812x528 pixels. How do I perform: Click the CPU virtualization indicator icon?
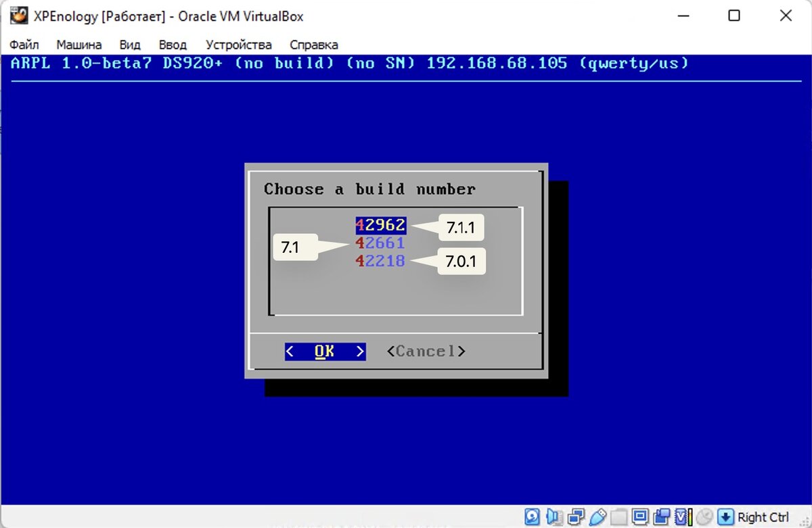[x=683, y=517]
